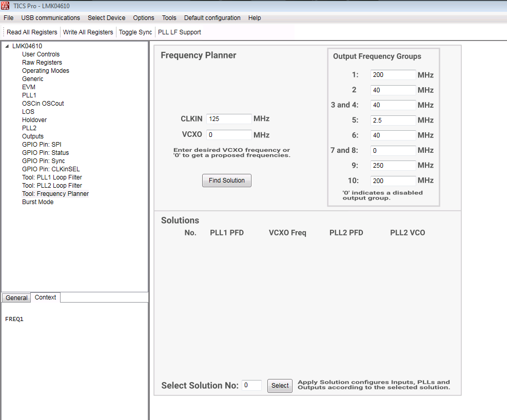Click output group 6 frequency field
The height and width of the screenshot is (420, 507).
(x=393, y=135)
